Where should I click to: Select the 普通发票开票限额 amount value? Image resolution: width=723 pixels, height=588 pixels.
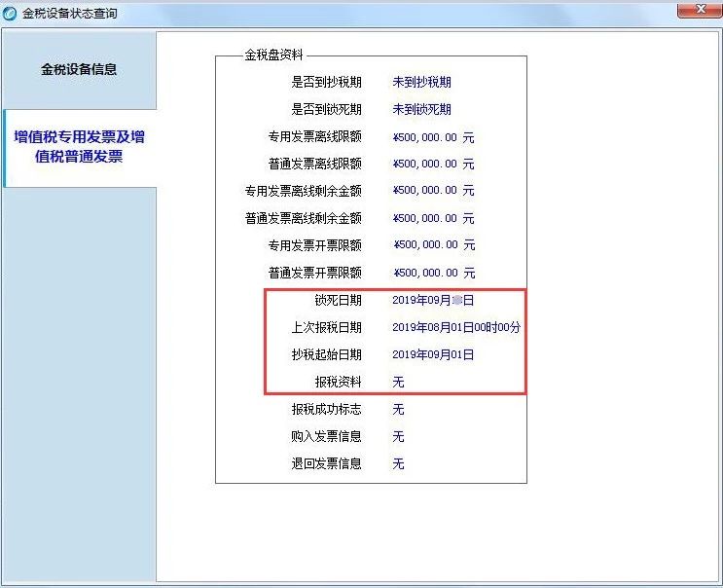coord(433,274)
